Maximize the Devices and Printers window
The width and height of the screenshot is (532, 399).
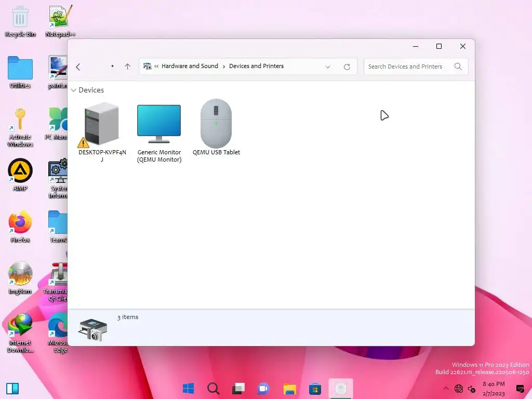(x=438, y=46)
